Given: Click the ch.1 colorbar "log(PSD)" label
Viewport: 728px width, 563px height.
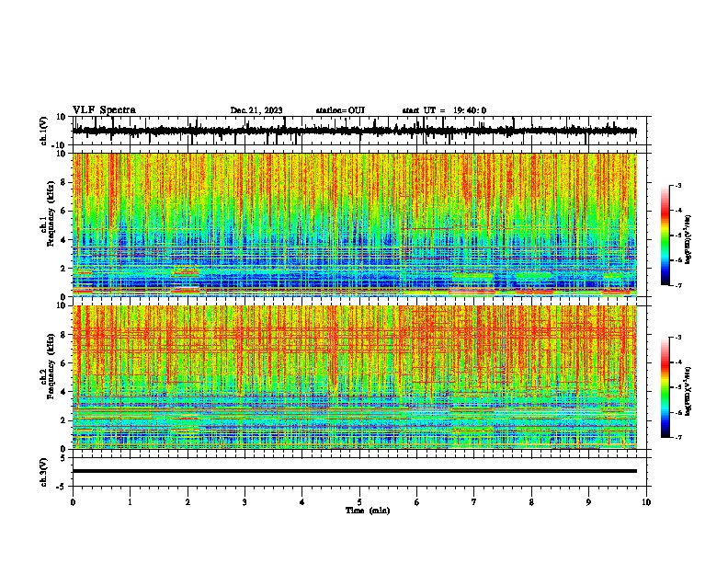Looking at the screenshot, I should click(688, 239).
